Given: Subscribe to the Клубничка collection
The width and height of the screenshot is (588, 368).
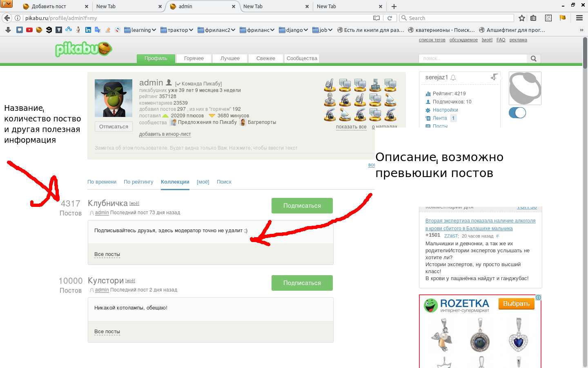Looking at the screenshot, I should point(302,206).
